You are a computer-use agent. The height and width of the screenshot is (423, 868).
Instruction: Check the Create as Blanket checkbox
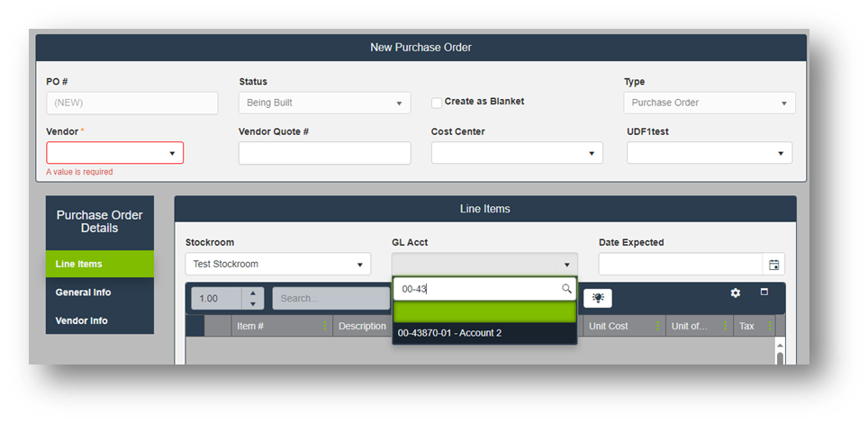click(x=437, y=103)
